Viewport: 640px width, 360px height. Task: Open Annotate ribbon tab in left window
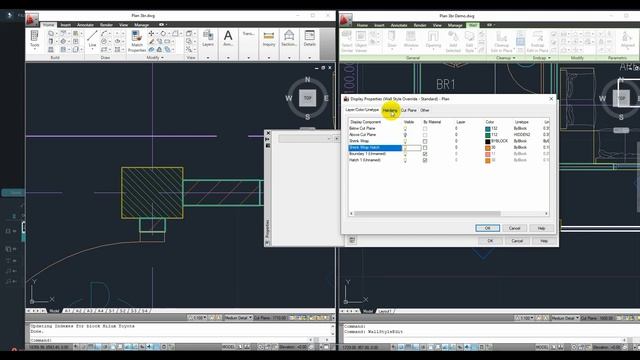point(85,25)
